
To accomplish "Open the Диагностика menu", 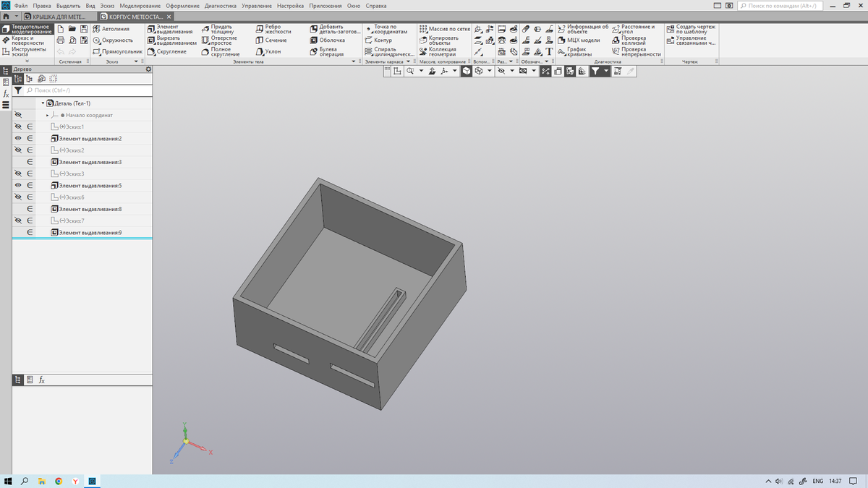I will coord(221,6).
